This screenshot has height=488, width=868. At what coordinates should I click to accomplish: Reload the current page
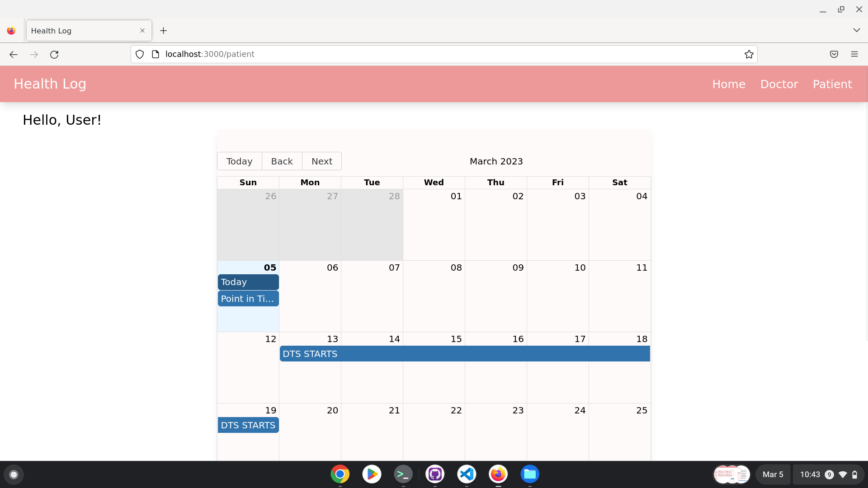click(54, 54)
